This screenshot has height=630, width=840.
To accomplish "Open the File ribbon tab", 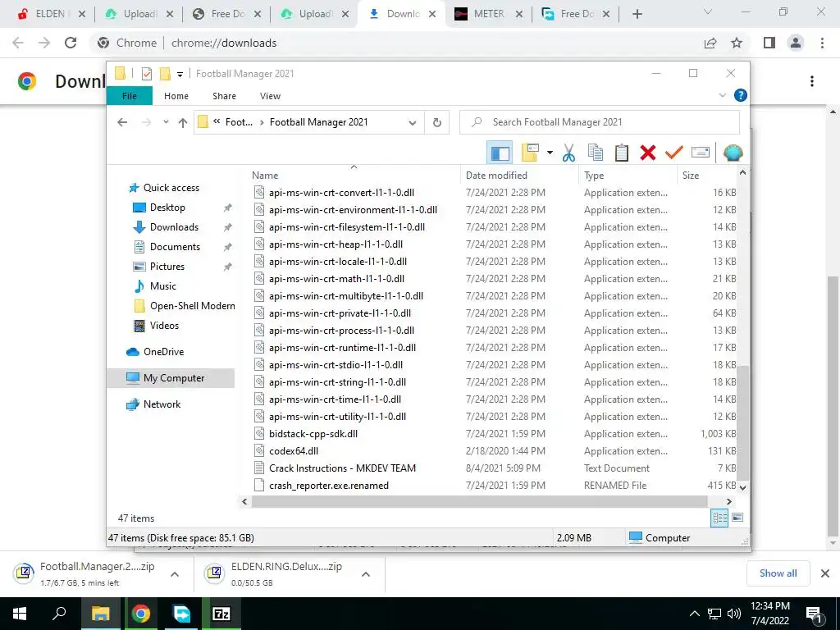I will (x=129, y=96).
